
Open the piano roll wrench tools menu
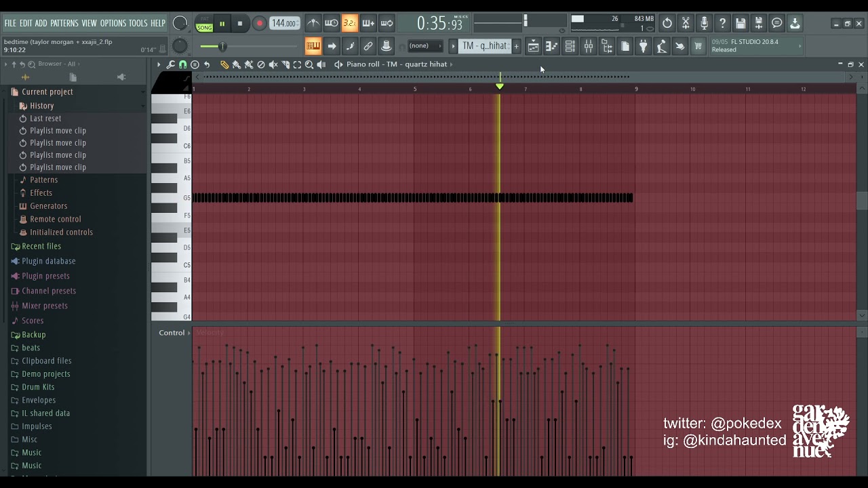pos(171,64)
